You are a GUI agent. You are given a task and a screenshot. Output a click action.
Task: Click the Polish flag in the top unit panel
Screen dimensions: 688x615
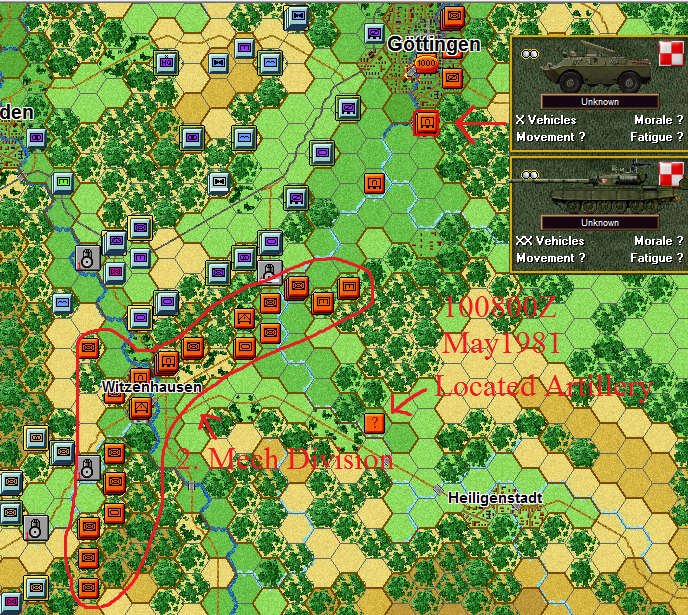pos(671,54)
